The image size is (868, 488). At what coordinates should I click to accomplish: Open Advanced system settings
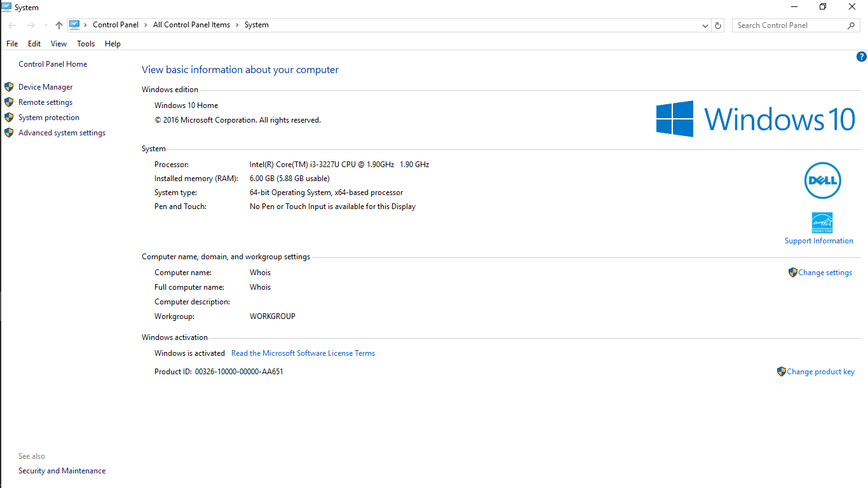click(62, 133)
